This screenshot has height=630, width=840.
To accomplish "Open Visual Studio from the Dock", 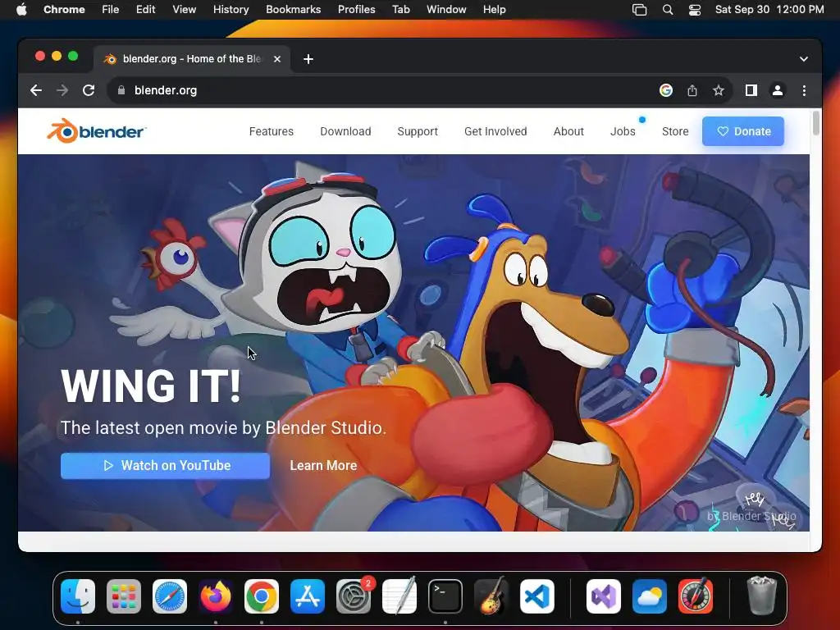I will click(604, 596).
